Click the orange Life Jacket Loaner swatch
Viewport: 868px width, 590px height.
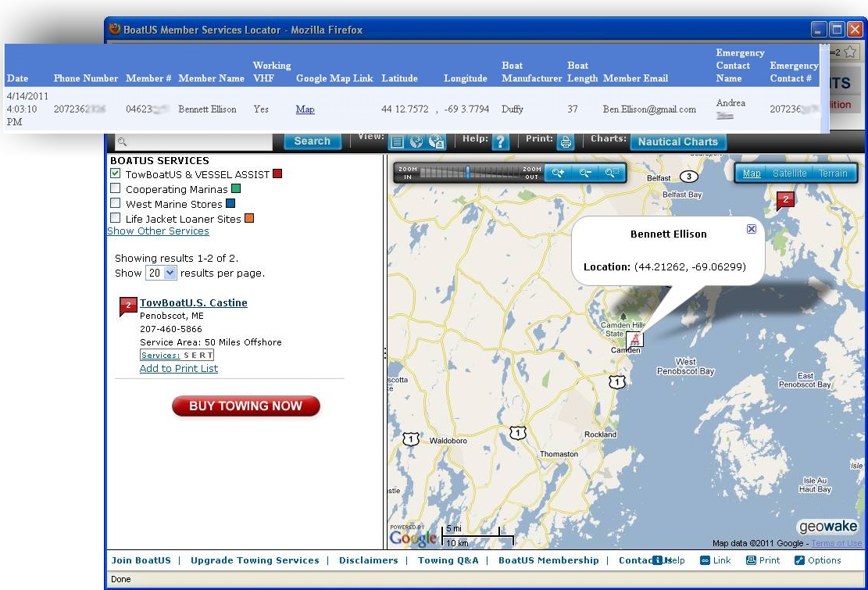249,218
